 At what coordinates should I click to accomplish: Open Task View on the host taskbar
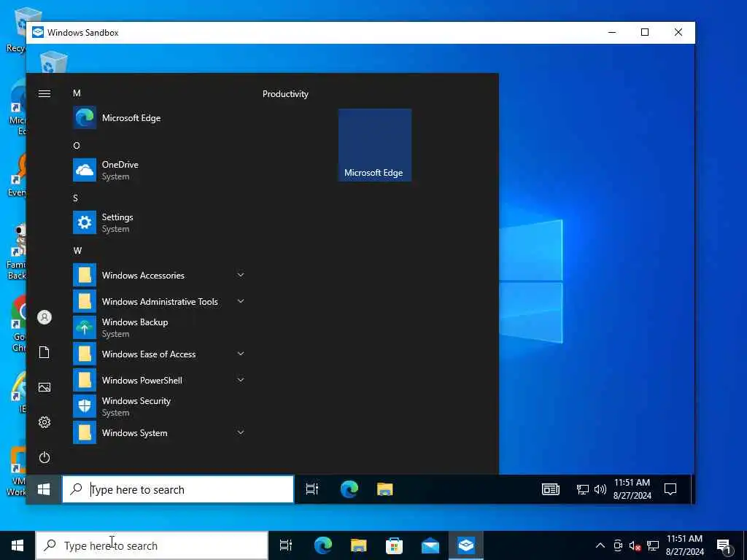tap(286, 545)
